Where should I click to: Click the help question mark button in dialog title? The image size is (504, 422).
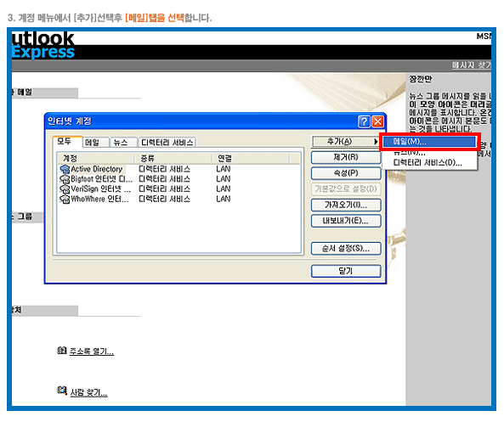coord(364,121)
